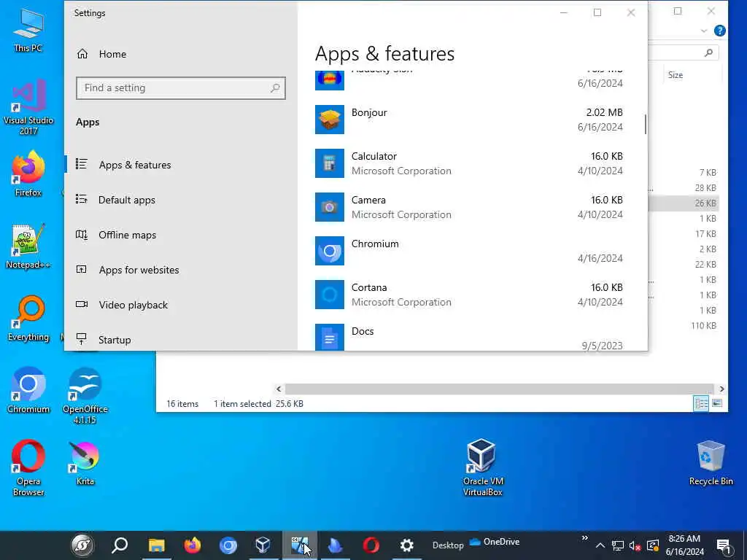The height and width of the screenshot is (560, 747).
Task: Open the Everything search desktop shortcut
Action: coord(28,318)
